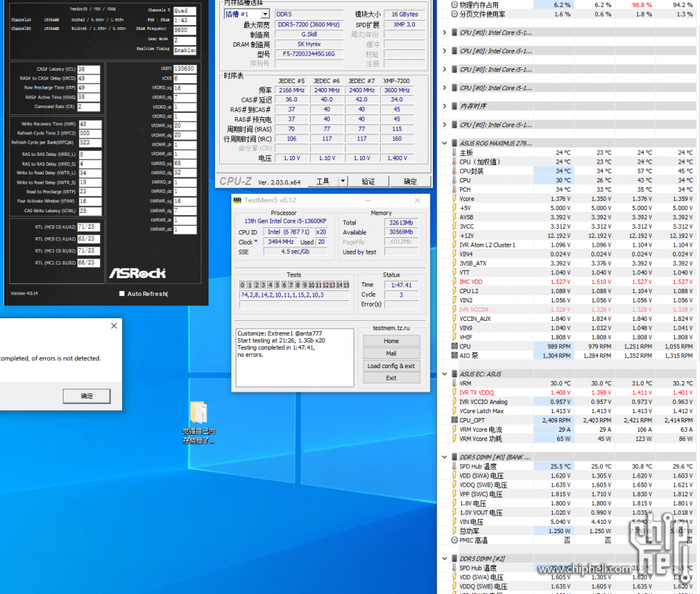Click the thermometer icon of SPD Hub 温度 in DIMM [#0]
This screenshot has width=700, height=594.
454,466
